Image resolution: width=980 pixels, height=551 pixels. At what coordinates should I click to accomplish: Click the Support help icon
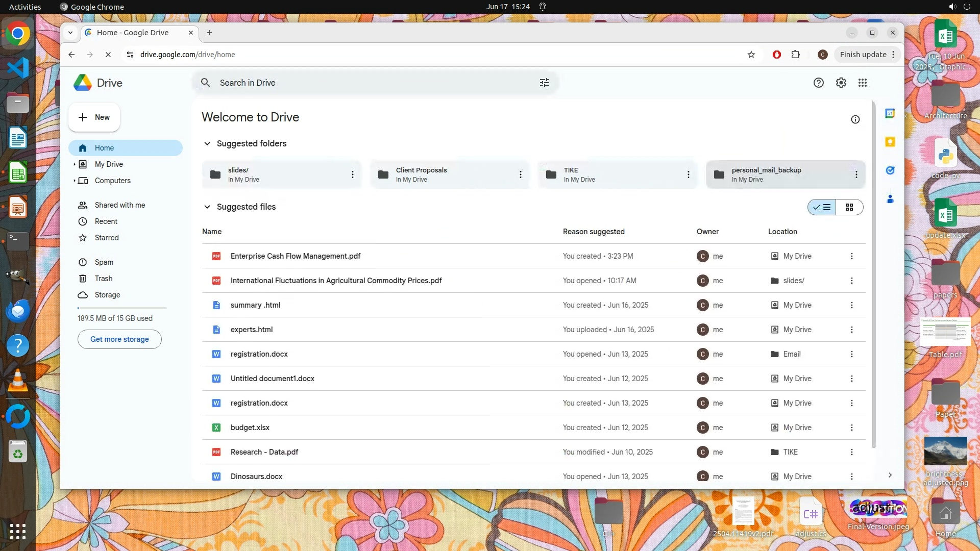(x=818, y=83)
